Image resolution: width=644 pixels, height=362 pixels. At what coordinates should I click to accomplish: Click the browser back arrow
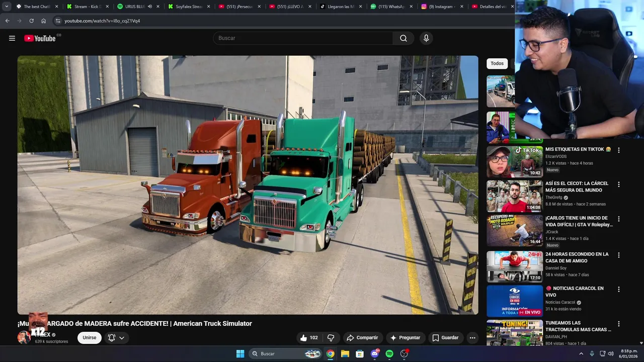7,21
